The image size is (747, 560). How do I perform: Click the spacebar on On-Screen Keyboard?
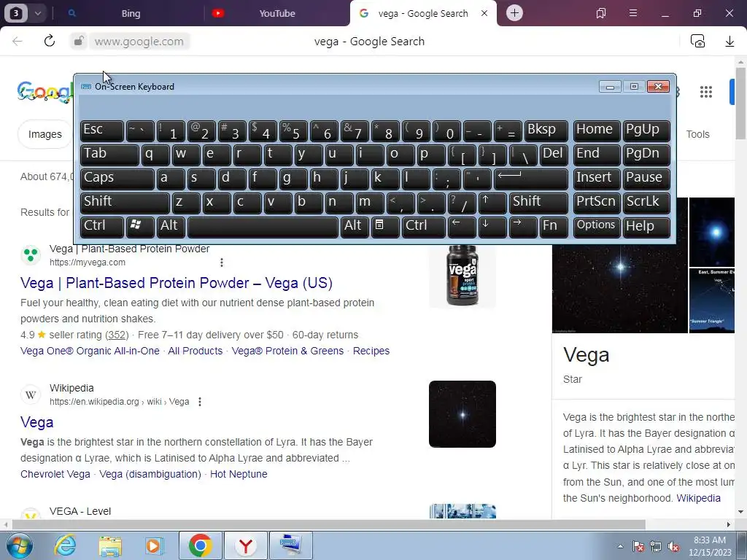click(263, 227)
